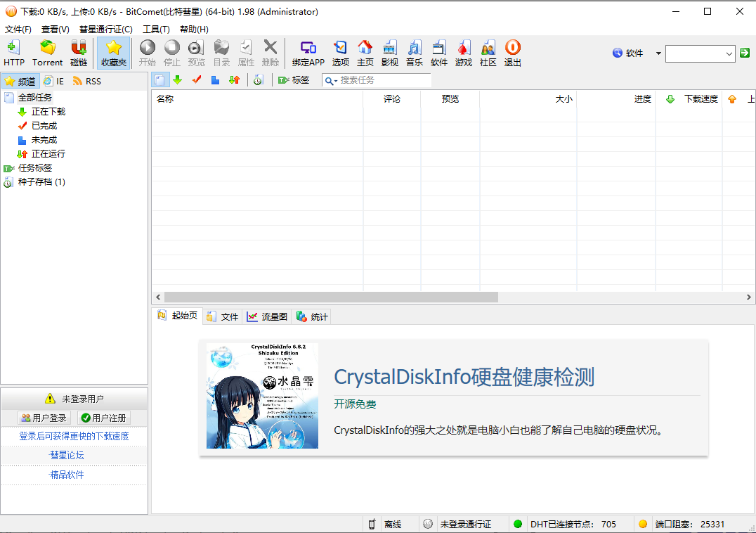This screenshot has height=533, width=756.
Task: Click the 预览 preview toolbar icon
Action: click(x=196, y=53)
